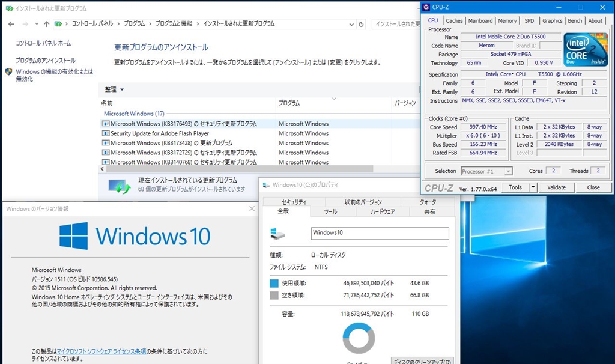Click the installed updates summary icon
615x364 pixels.
(120, 186)
